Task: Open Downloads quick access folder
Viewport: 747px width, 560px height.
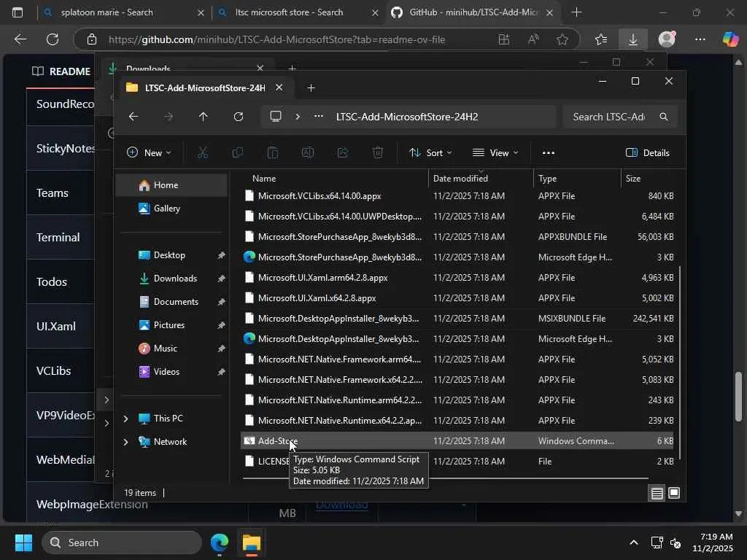Action: pyautogui.click(x=172, y=279)
